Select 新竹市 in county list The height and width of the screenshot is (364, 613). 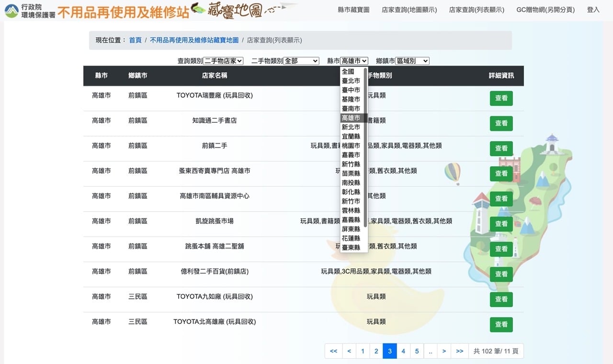pyautogui.click(x=352, y=201)
